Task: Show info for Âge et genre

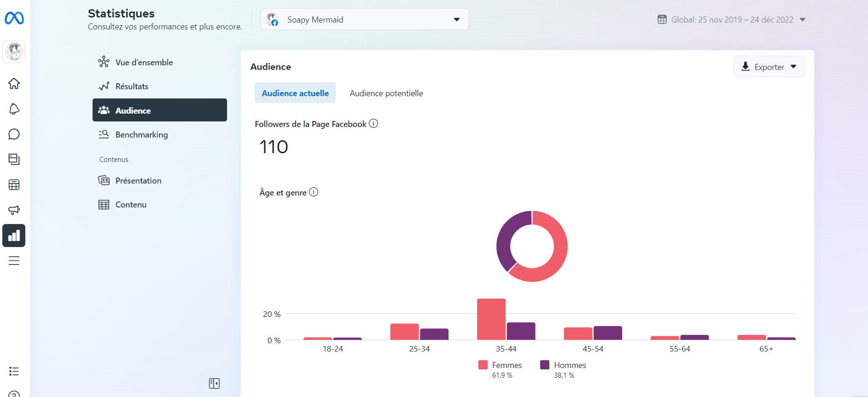Action: (x=314, y=192)
